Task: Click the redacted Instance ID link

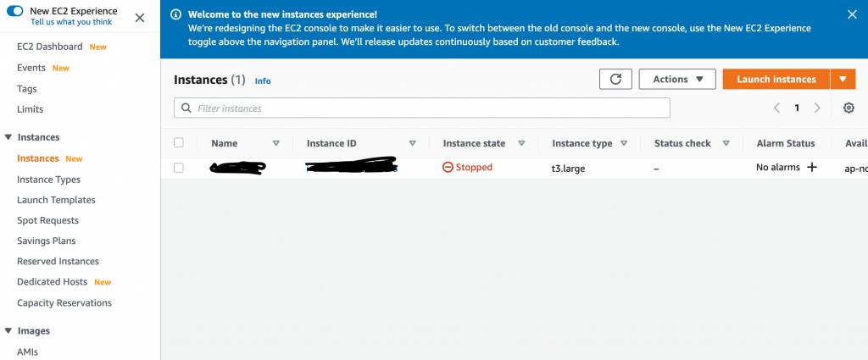Action: (x=352, y=166)
